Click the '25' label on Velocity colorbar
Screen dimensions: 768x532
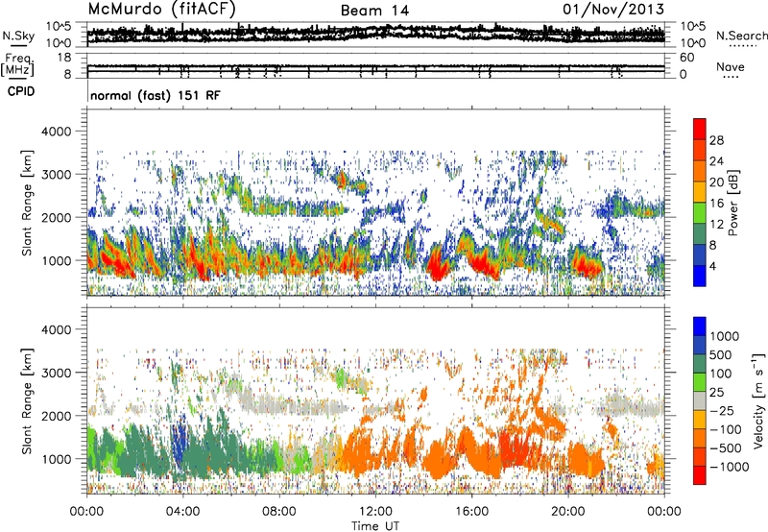pos(716,392)
